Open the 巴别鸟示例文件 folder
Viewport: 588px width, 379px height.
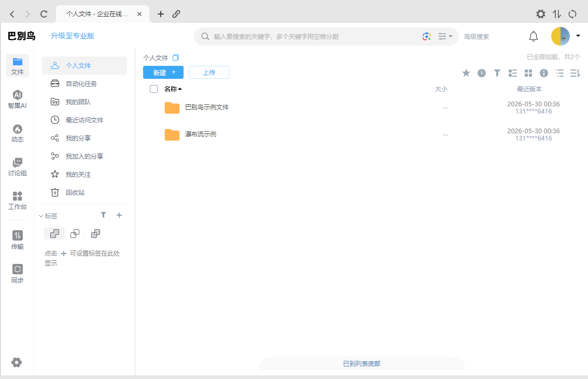click(x=206, y=108)
